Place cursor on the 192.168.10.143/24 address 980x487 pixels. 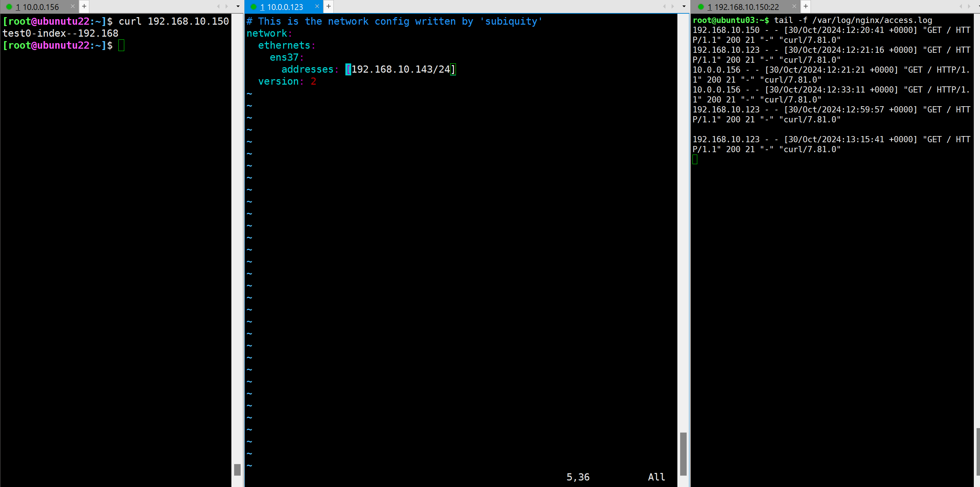pyautogui.click(x=400, y=69)
